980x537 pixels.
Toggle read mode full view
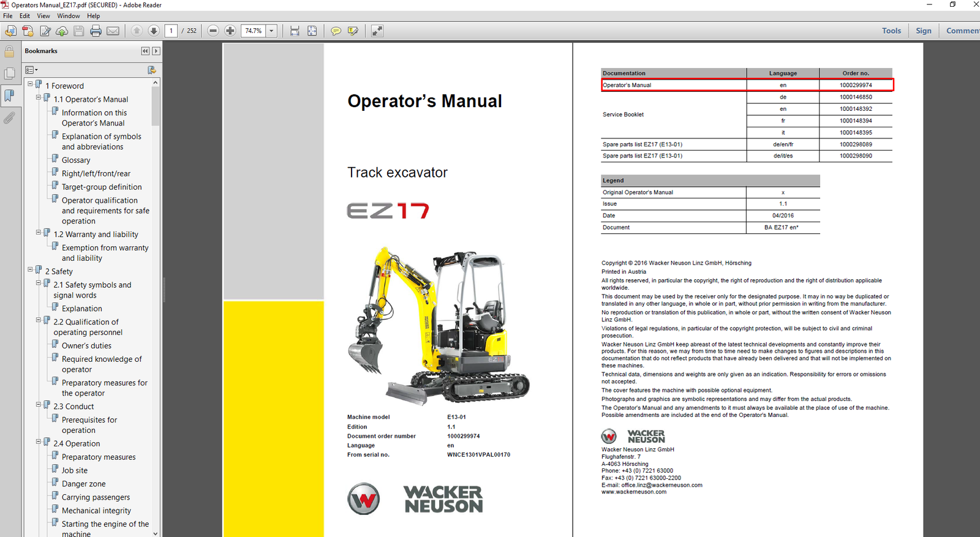pyautogui.click(x=377, y=31)
